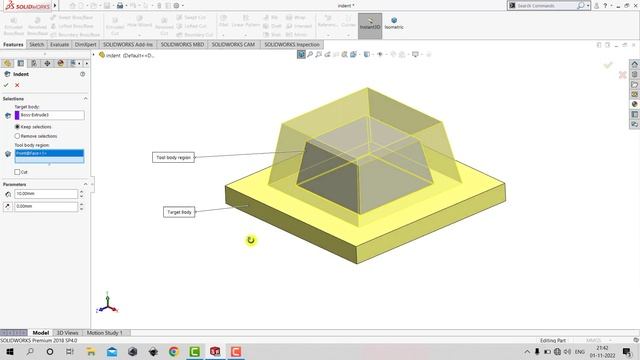Click the Tool body region callout label

173,157
